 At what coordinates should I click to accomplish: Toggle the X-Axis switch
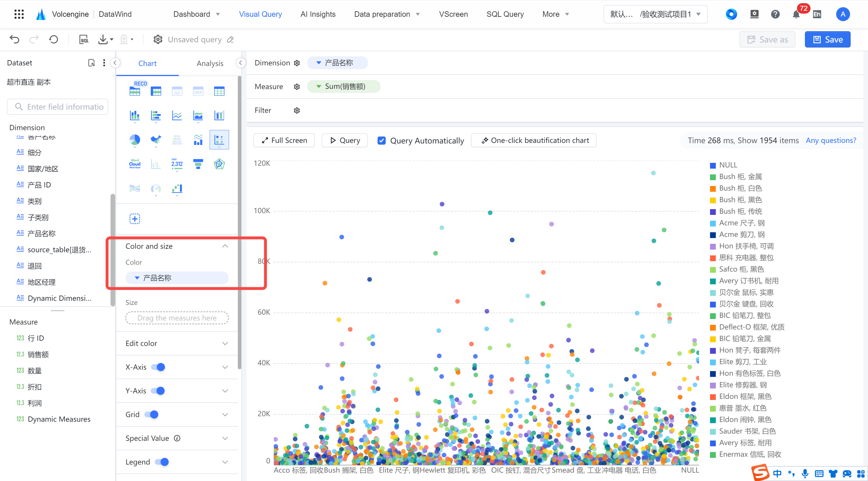(x=158, y=367)
